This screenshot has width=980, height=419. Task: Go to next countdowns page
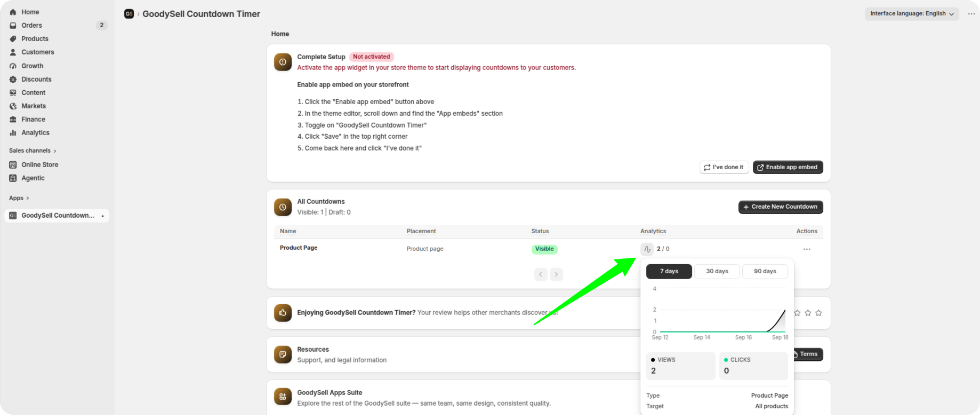tap(556, 274)
